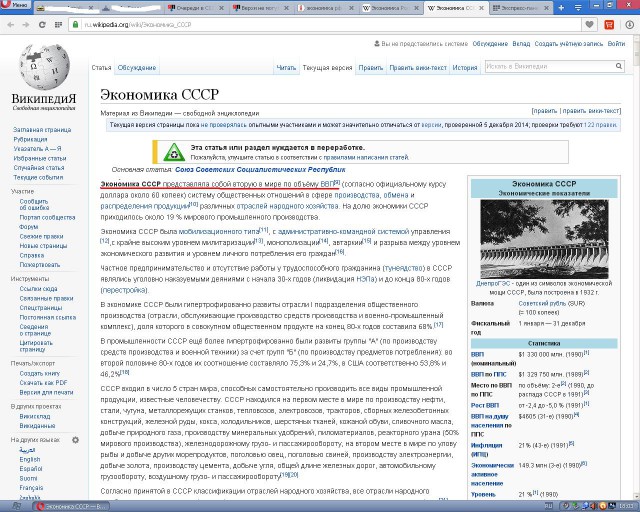
Task: Click the taskbar clock
Action: tap(627, 506)
